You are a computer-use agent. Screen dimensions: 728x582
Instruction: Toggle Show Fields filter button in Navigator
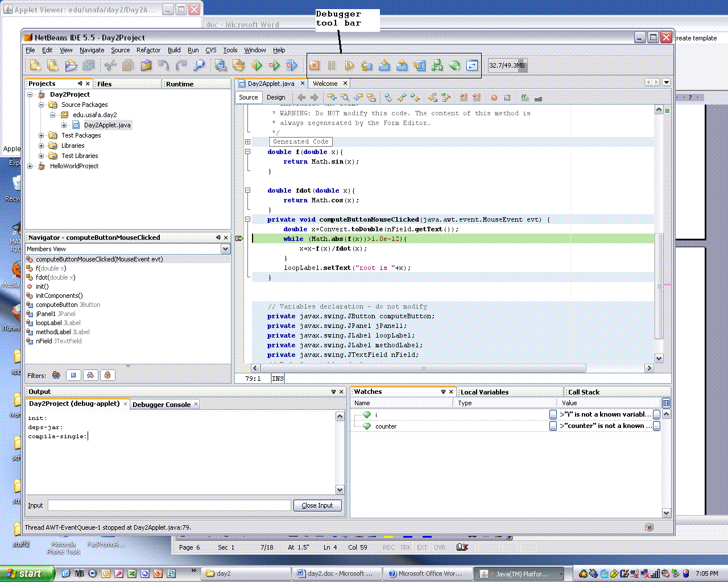[73, 375]
